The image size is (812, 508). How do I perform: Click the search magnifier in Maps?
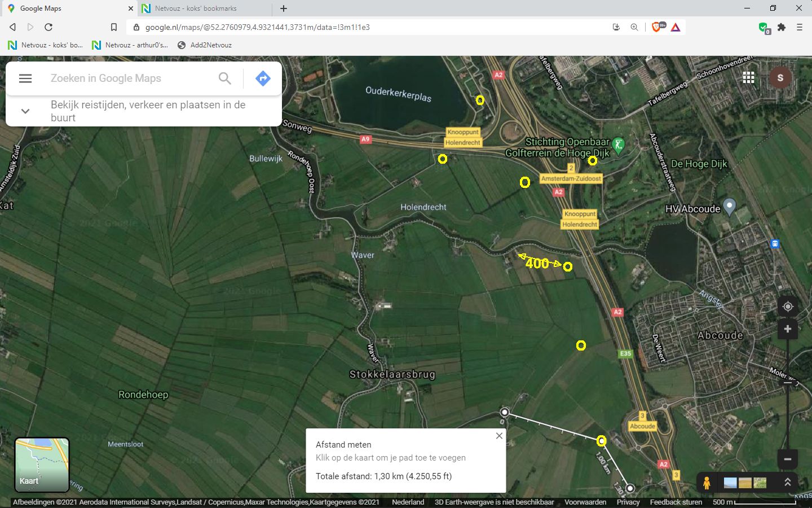coord(224,78)
